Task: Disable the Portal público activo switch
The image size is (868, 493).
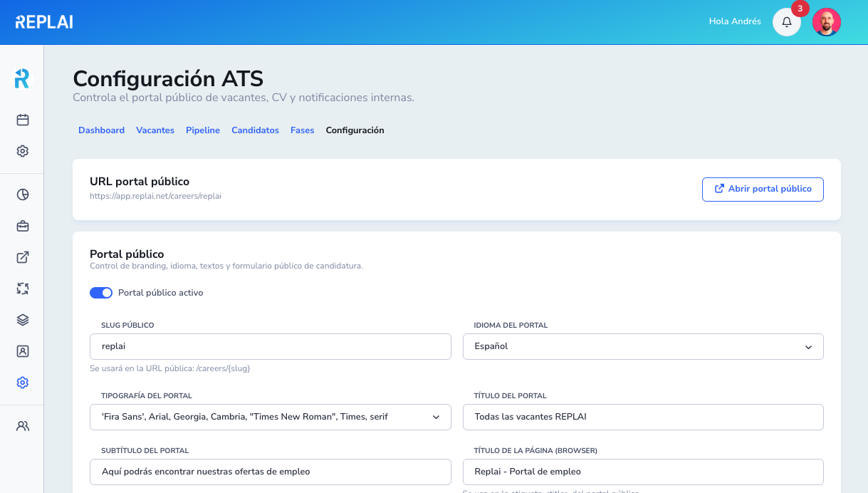Action: (101, 293)
